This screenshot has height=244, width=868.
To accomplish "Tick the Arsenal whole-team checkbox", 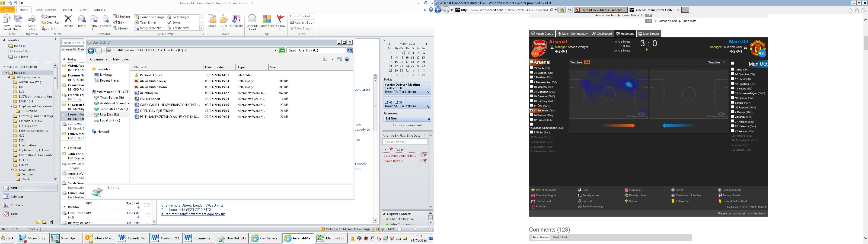I will 531,62.
